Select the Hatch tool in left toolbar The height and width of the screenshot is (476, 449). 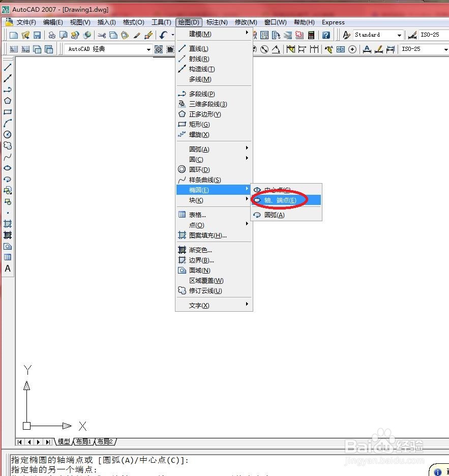pyautogui.click(x=8, y=224)
